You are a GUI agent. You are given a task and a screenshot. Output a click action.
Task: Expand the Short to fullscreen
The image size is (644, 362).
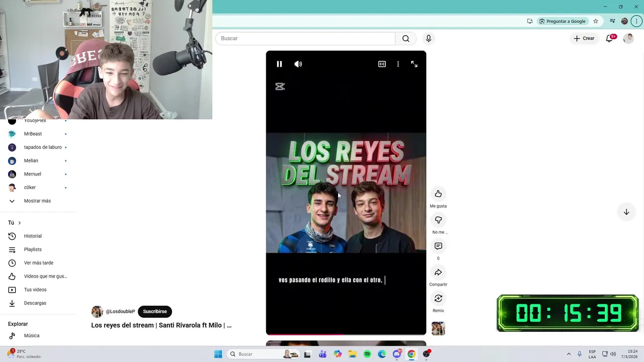tap(414, 64)
